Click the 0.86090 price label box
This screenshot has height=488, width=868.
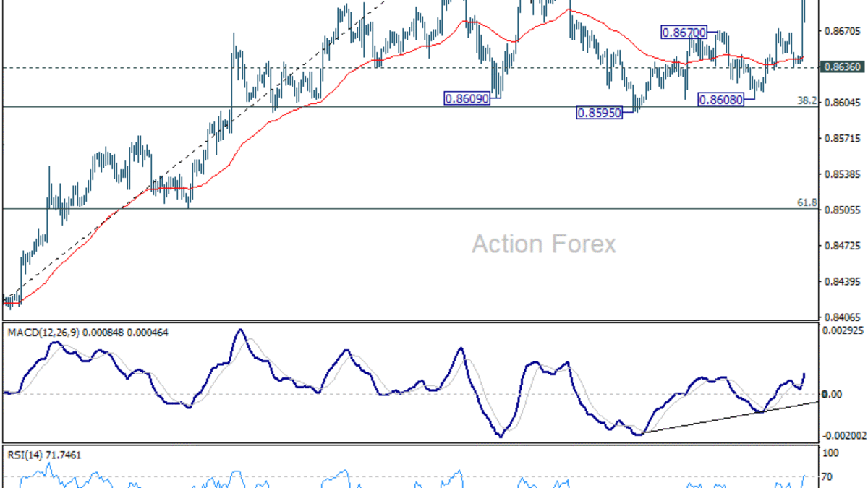pos(467,98)
